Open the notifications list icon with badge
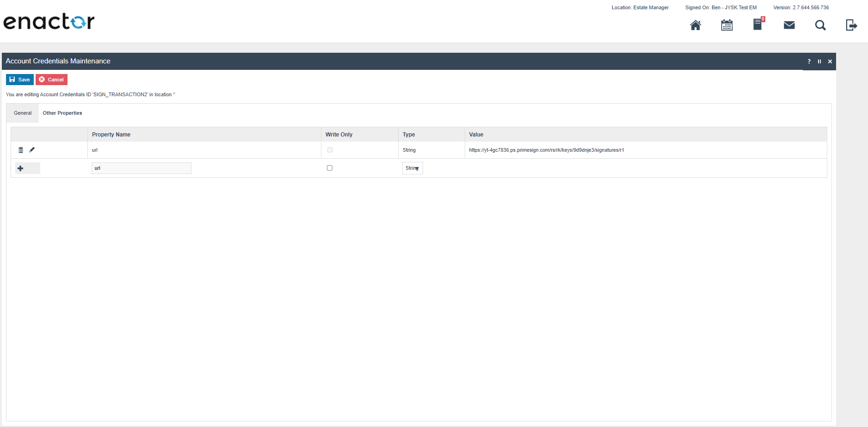This screenshot has height=427, width=868. [x=757, y=25]
